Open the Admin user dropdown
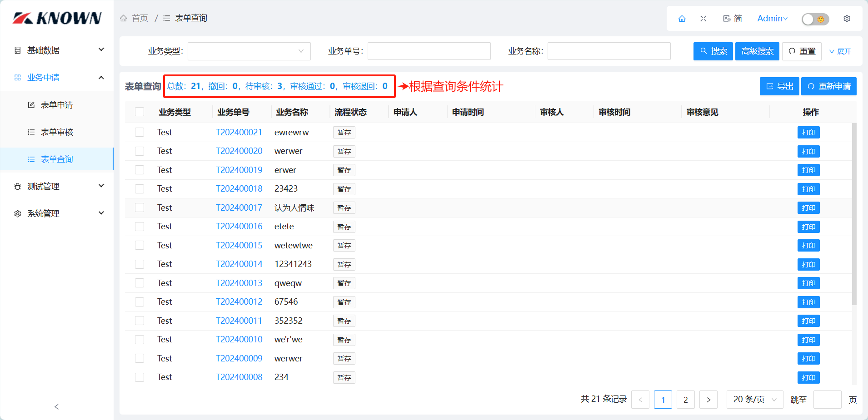This screenshot has height=420, width=868. [x=772, y=19]
